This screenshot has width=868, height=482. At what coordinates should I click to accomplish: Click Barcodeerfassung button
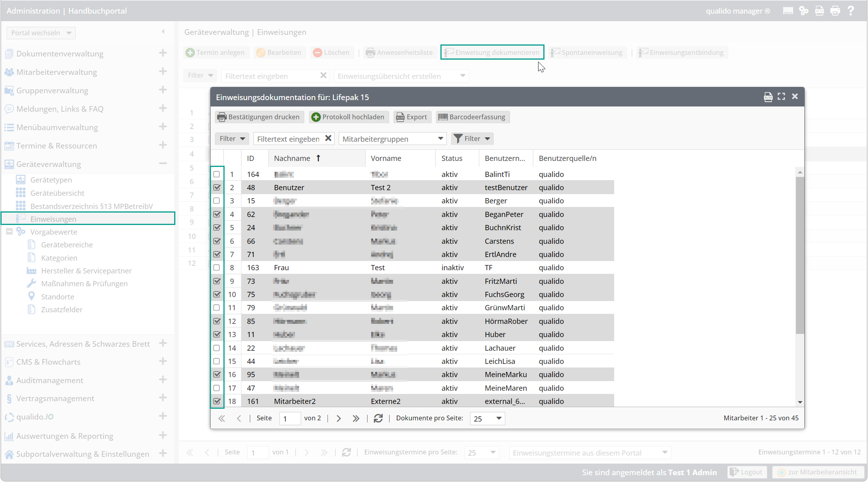(472, 117)
